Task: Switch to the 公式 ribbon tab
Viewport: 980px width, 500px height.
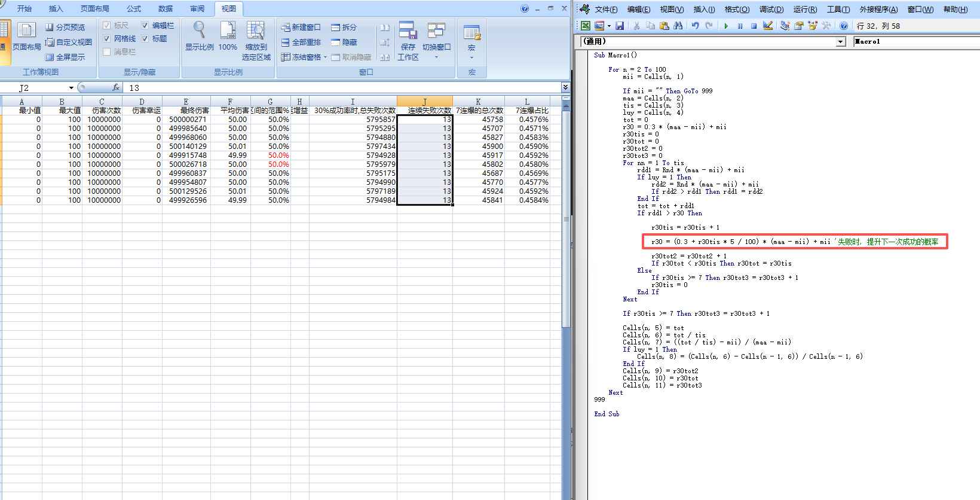Action: 134,9
